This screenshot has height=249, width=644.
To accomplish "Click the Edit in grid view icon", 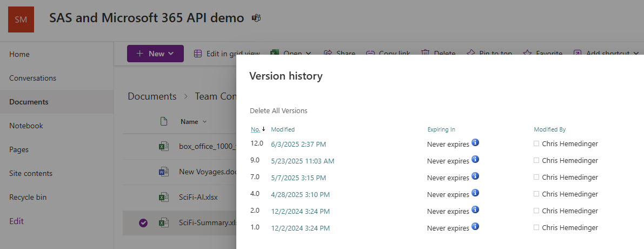I will click(198, 54).
